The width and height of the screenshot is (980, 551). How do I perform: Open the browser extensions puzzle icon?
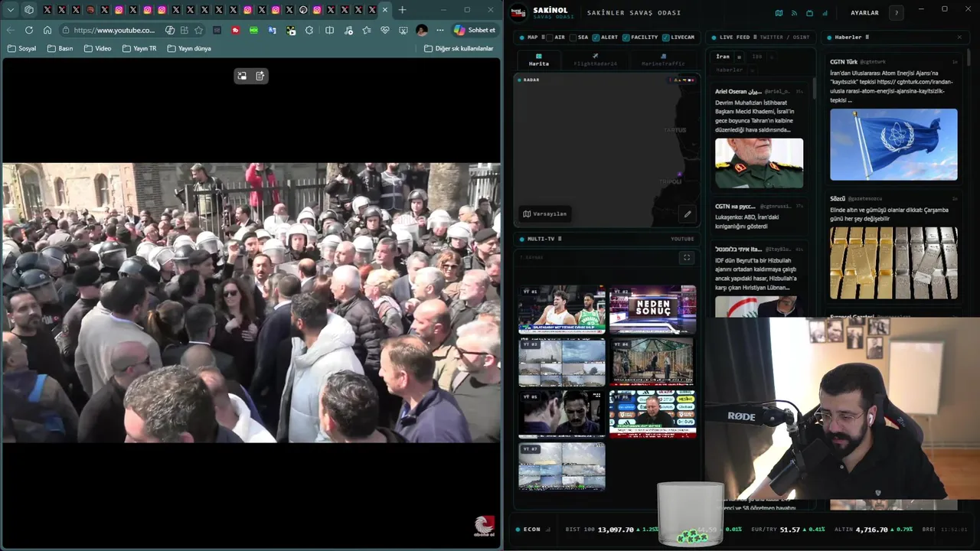309,30
